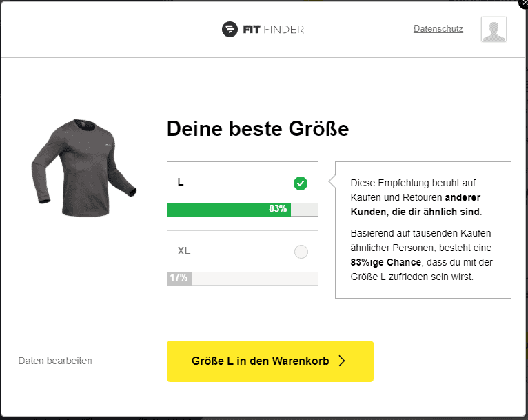Click the recommendation explanation text box

click(423, 230)
